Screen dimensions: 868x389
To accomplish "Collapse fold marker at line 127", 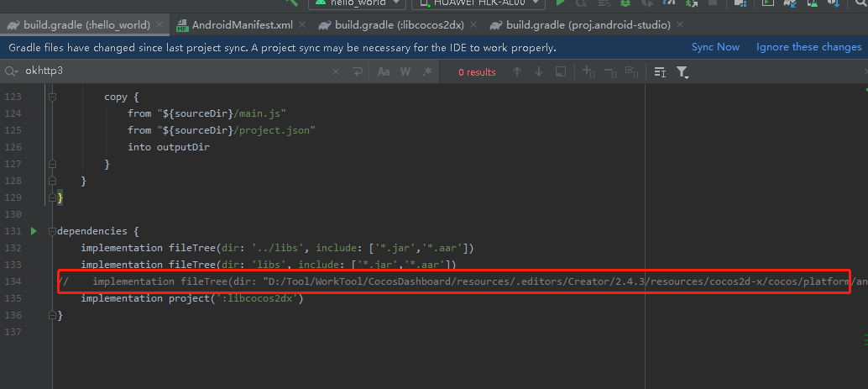I will 52,164.
